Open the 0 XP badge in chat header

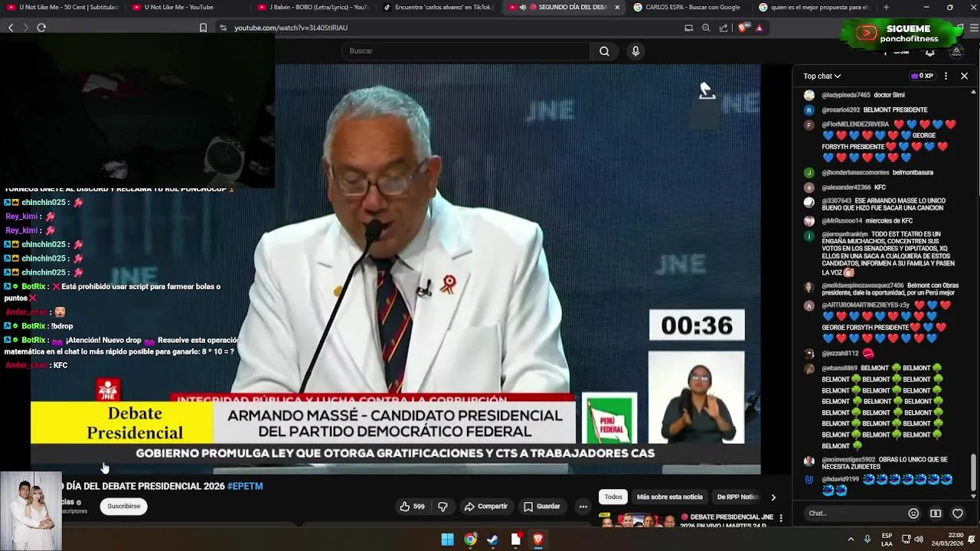click(922, 76)
